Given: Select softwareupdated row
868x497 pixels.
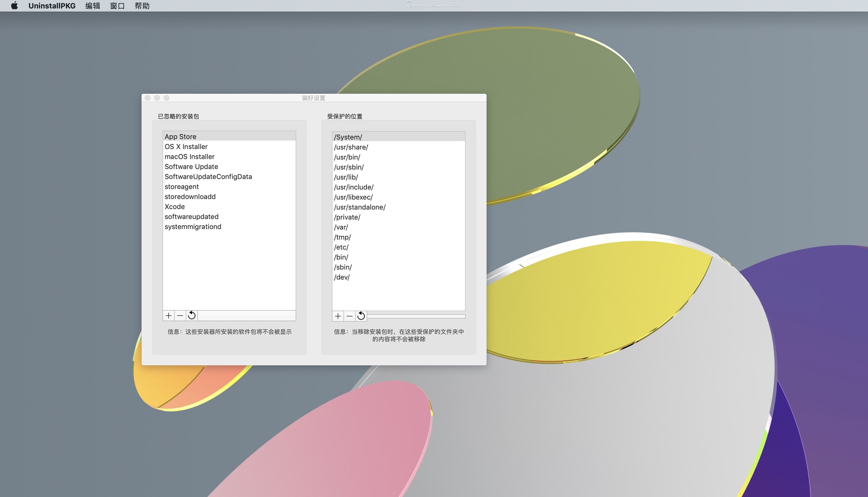Looking at the screenshot, I should [229, 217].
